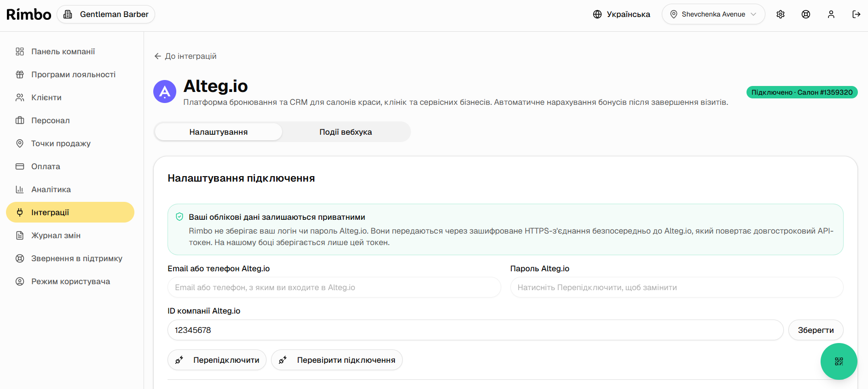Open Точки продажу in sidebar

coord(70,143)
